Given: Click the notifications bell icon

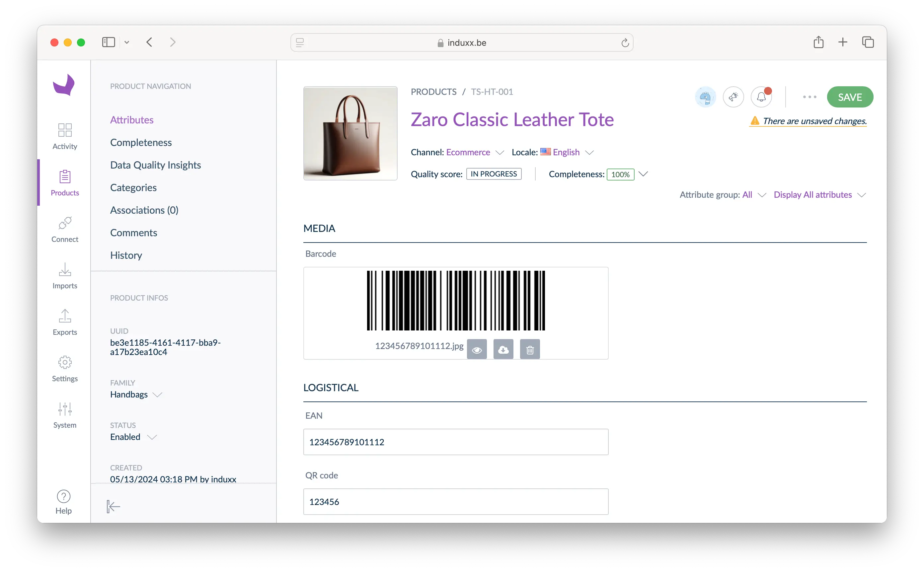Looking at the screenshot, I should [761, 97].
